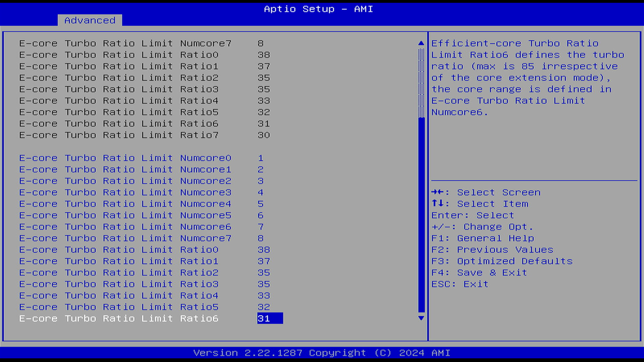
Task: Select the highlighted Ratio6 value 31
Action: tap(270, 319)
